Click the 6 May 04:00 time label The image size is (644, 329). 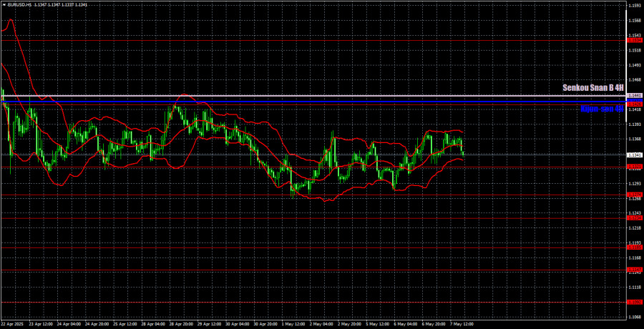click(406, 324)
